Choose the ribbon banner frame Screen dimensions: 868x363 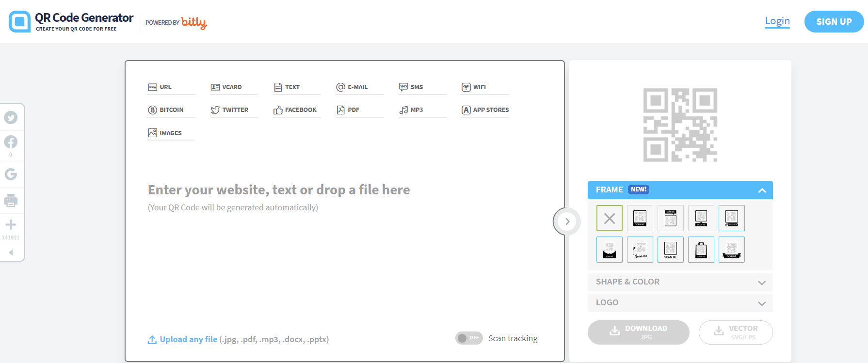click(732, 250)
